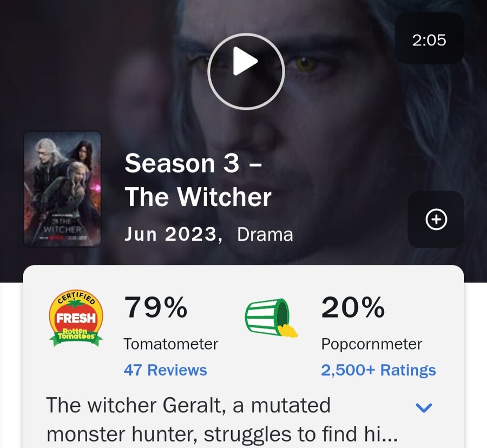
Task: Click the Popcornmeter label
Action: point(372,344)
